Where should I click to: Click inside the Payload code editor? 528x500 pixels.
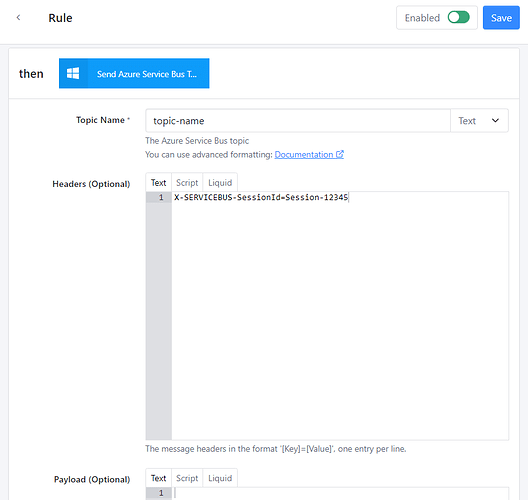(x=340, y=494)
